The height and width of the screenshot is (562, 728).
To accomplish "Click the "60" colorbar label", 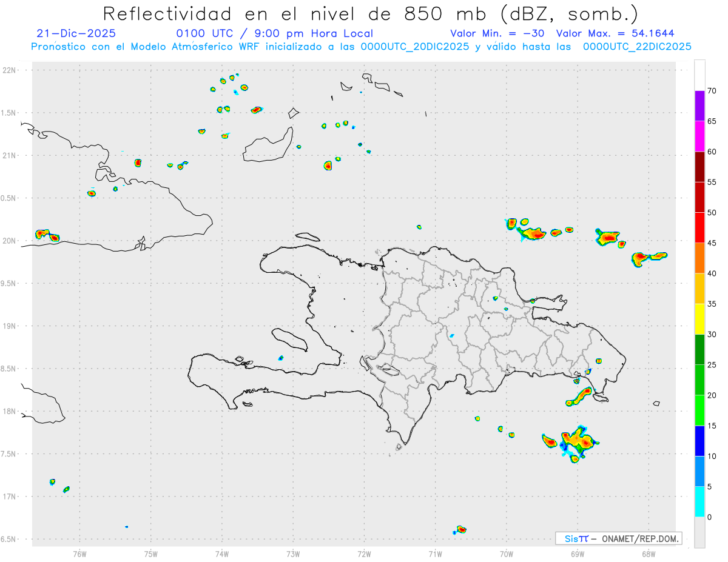I will point(712,152).
